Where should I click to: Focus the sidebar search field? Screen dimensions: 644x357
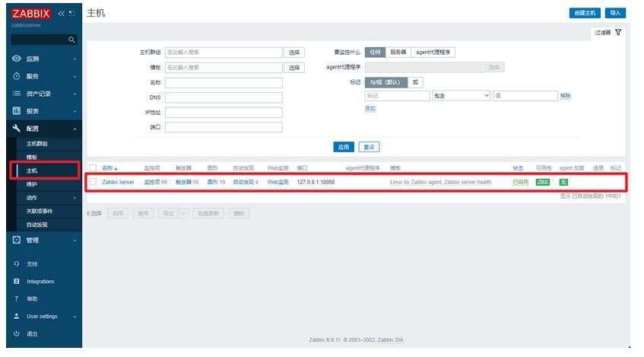[44, 40]
